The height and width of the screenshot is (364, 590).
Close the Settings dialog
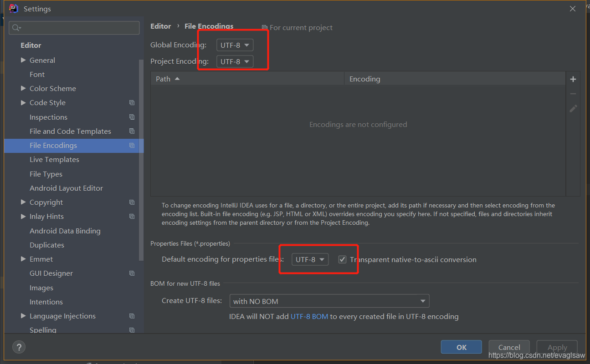point(573,9)
